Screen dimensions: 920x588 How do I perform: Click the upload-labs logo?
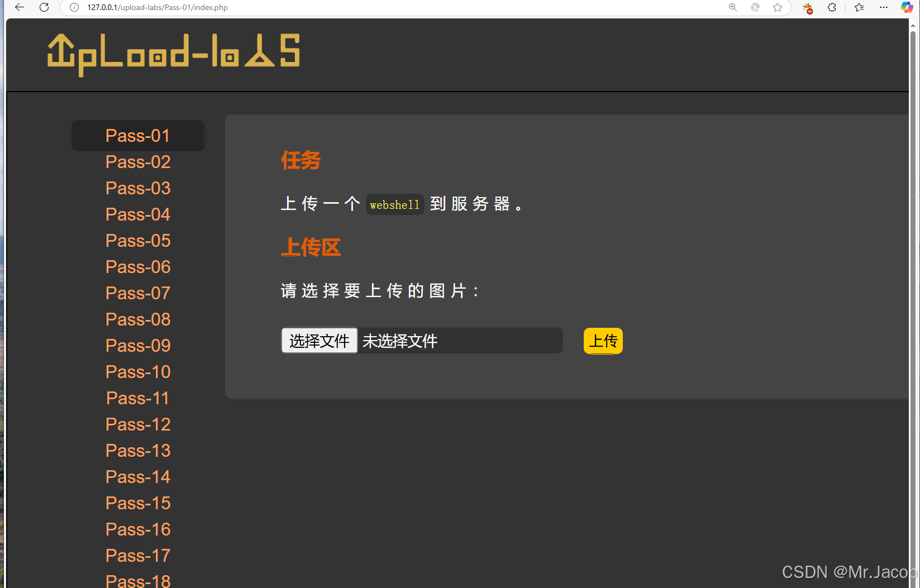click(x=174, y=55)
